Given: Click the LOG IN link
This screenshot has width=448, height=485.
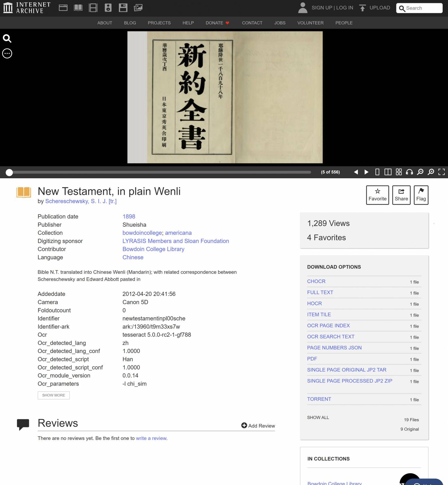Looking at the screenshot, I should click(345, 8).
